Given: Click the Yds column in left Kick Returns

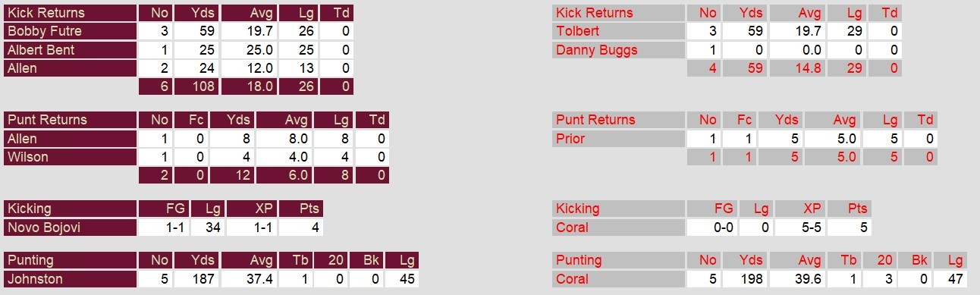Looking at the screenshot, I should (196, 13).
